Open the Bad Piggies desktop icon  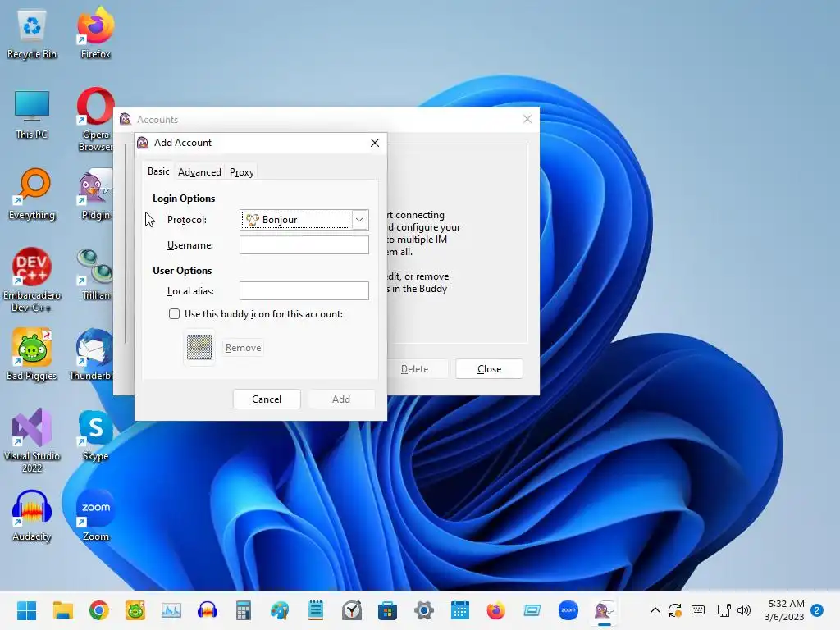coord(32,355)
